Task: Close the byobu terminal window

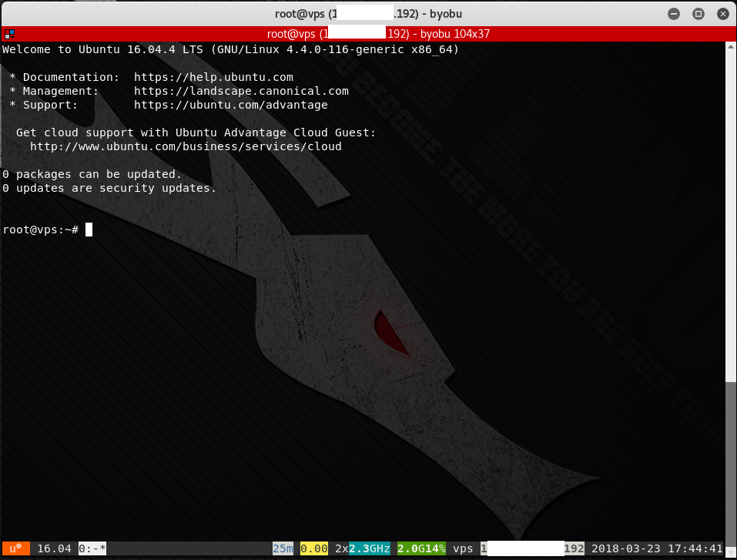Action: pyautogui.click(x=723, y=14)
